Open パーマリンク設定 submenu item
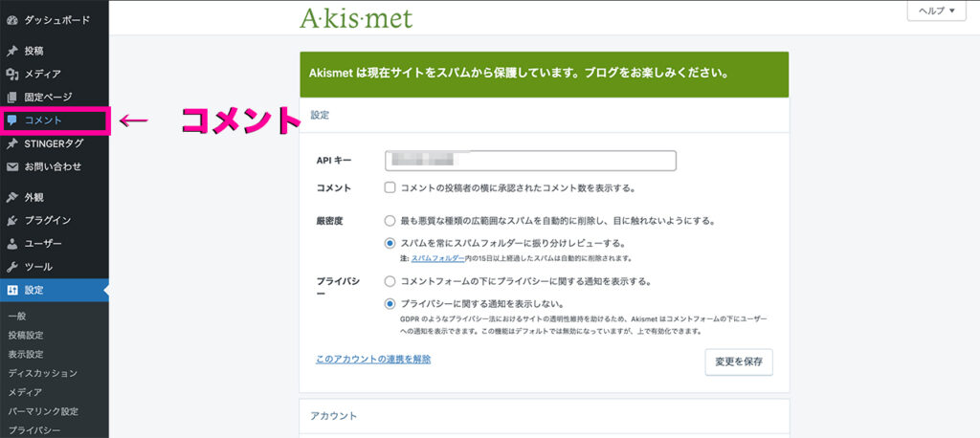The width and height of the screenshot is (980, 438). click(x=43, y=411)
